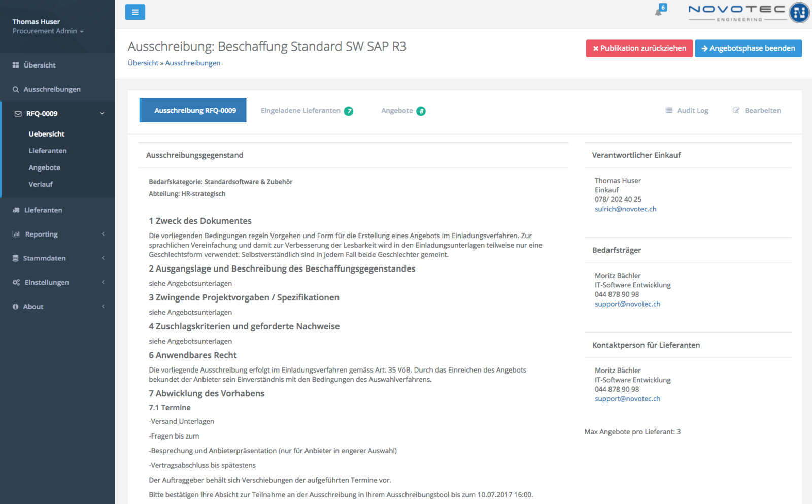The width and height of the screenshot is (812, 504).
Task: Click the Bearbeiten edit pencil icon
Action: (x=736, y=110)
